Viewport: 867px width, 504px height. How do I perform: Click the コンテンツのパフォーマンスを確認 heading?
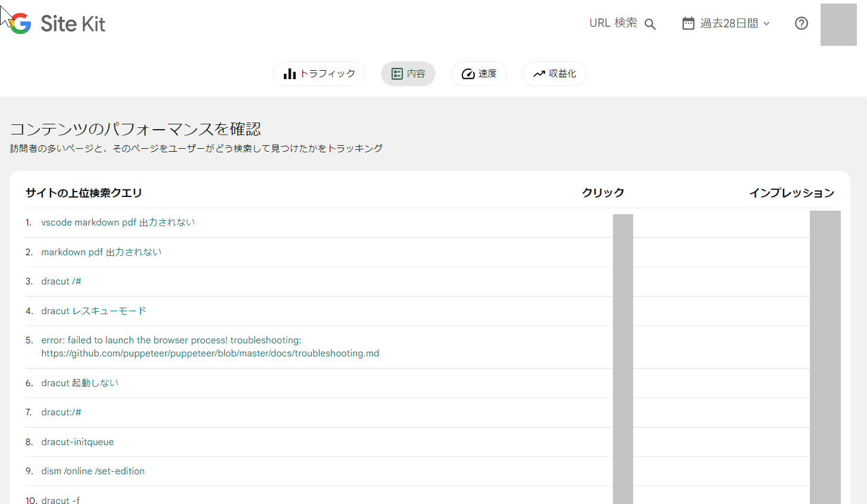click(136, 129)
